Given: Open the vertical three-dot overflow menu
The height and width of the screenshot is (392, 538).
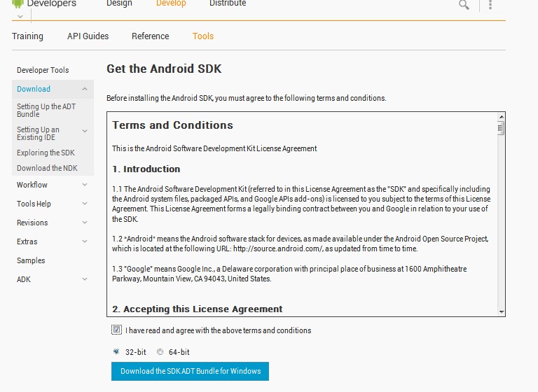Looking at the screenshot, I should [490, 4].
